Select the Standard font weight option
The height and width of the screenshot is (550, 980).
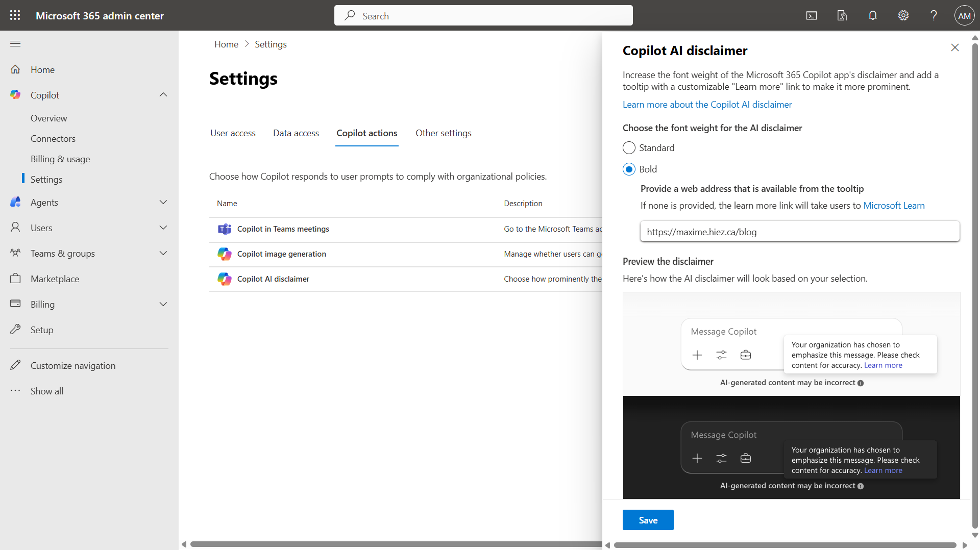[x=629, y=148]
